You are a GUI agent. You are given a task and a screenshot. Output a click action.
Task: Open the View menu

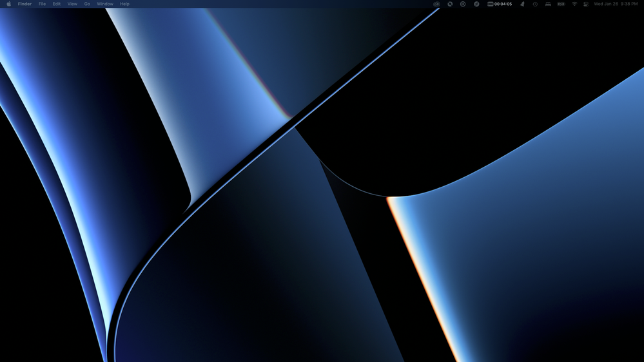click(x=72, y=4)
